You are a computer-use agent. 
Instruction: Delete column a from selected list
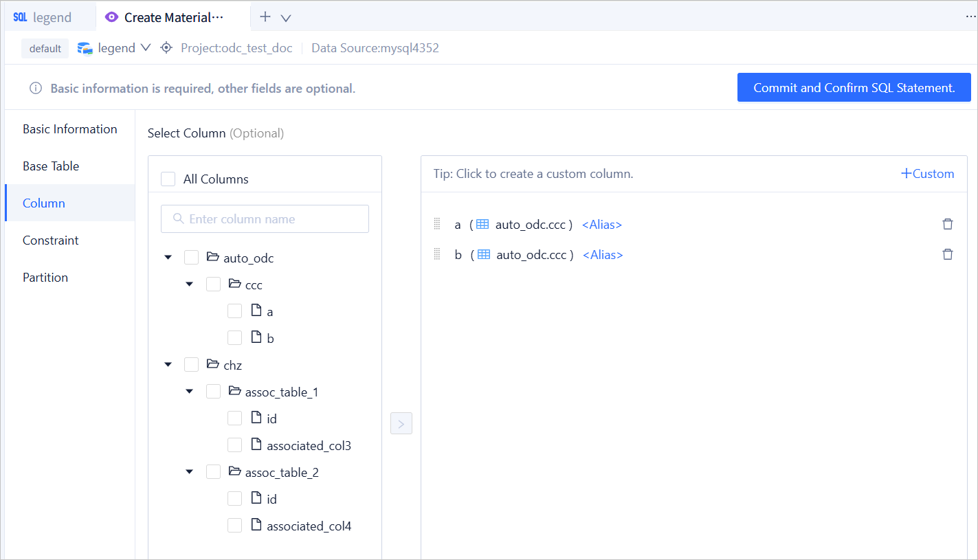[x=948, y=224]
